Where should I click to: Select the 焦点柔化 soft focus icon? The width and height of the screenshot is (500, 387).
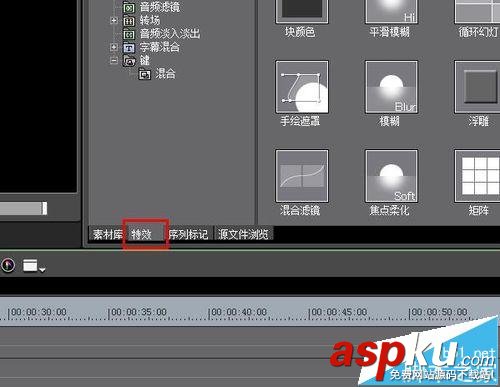pos(391,176)
